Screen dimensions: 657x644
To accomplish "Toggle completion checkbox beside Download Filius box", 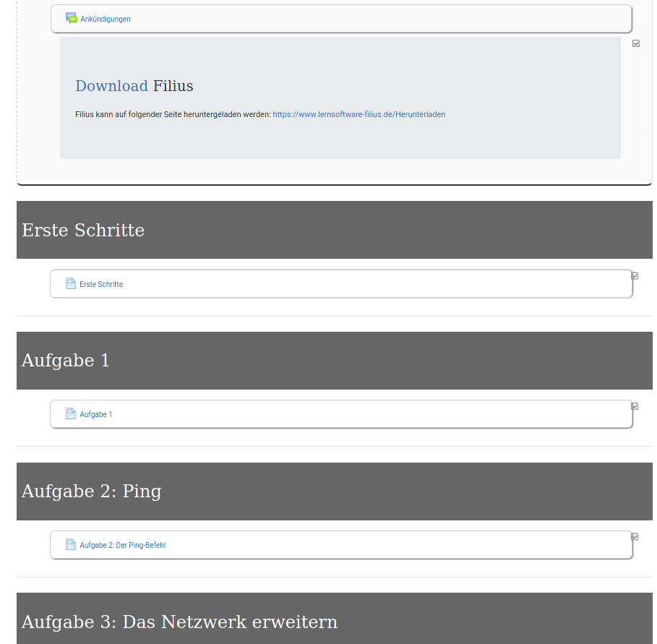I will [636, 43].
